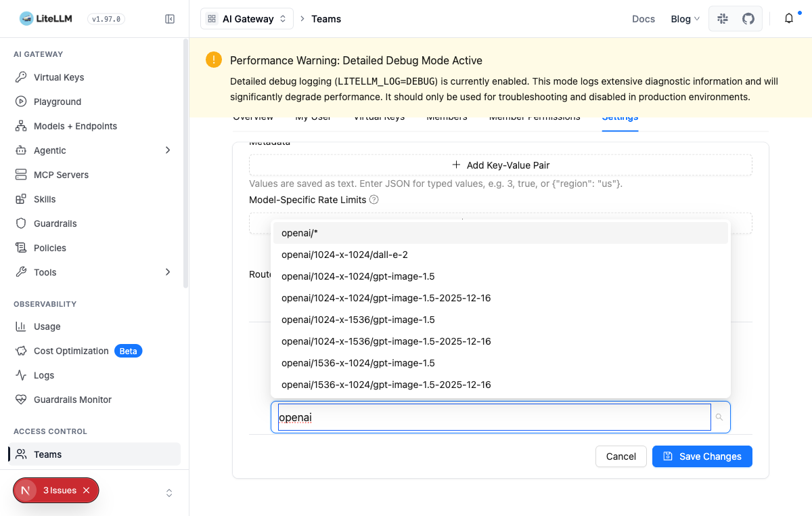Focus the model search input containing openai
This screenshot has height=516, width=812.
[x=495, y=417]
